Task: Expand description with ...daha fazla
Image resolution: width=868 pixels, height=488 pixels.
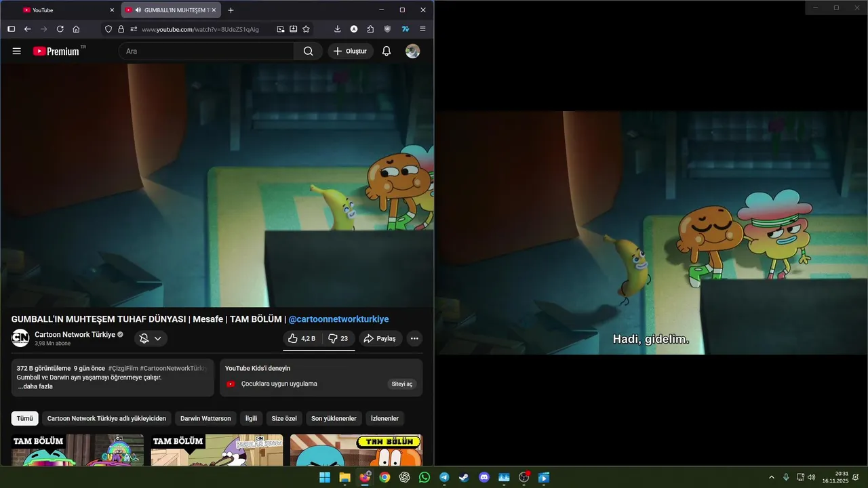Action: pyautogui.click(x=35, y=386)
